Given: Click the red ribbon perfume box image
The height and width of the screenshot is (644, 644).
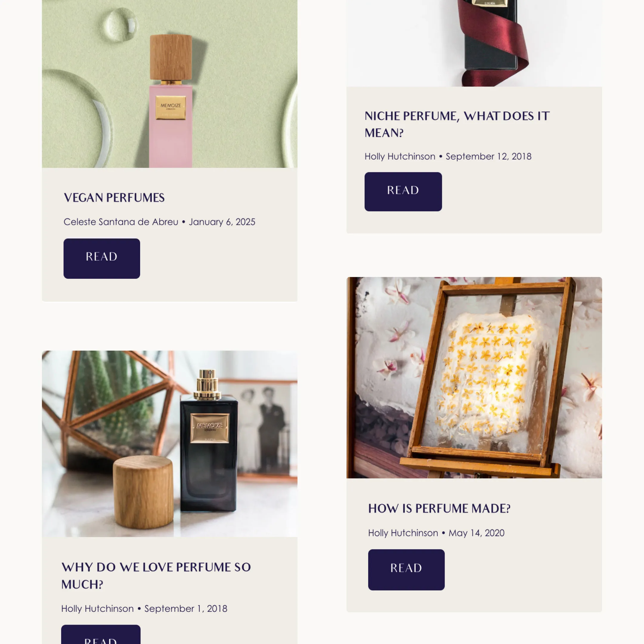Looking at the screenshot, I should click(x=474, y=43).
